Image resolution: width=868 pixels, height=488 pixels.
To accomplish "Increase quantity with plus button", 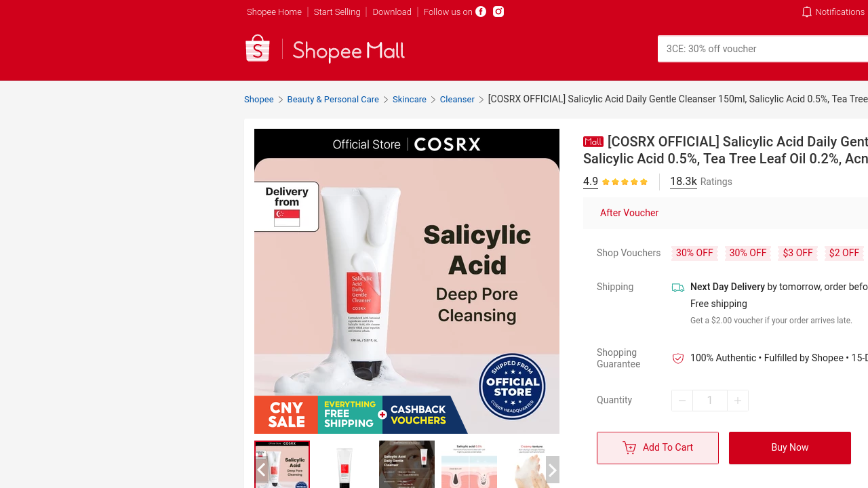I will tap(738, 401).
